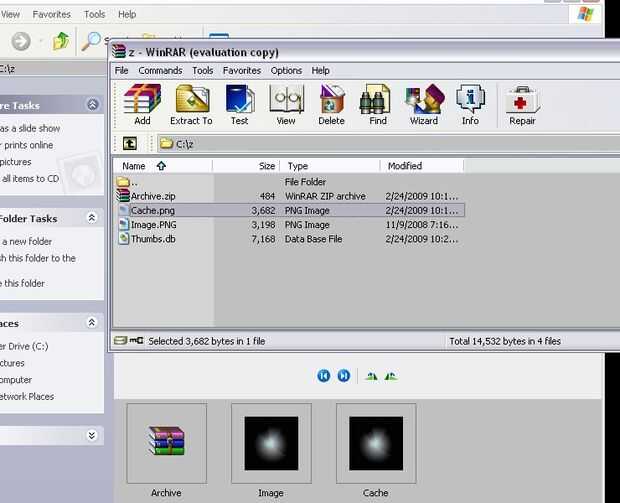This screenshot has height=503, width=620.
Task: Run the Test archive tool
Action: pos(240,105)
